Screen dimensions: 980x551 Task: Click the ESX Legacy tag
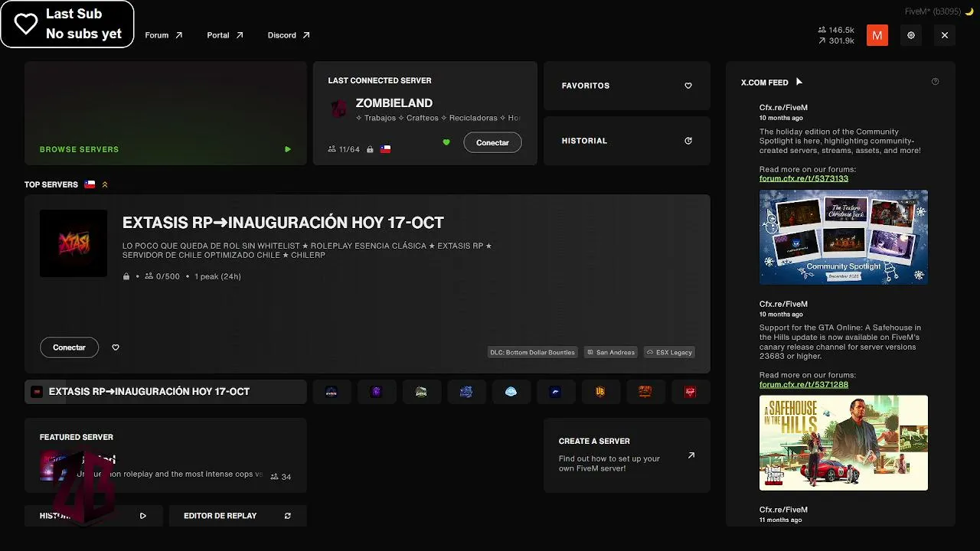pos(669,352)
